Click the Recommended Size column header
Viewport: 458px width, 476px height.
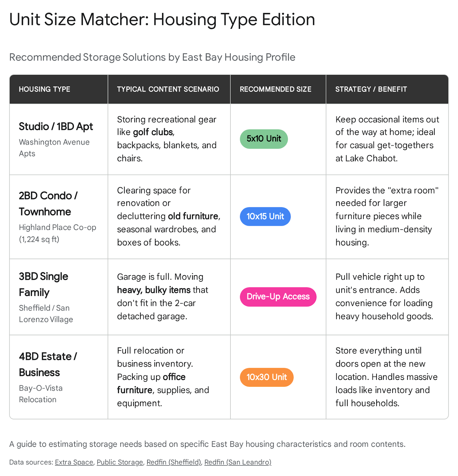[275, 89]
